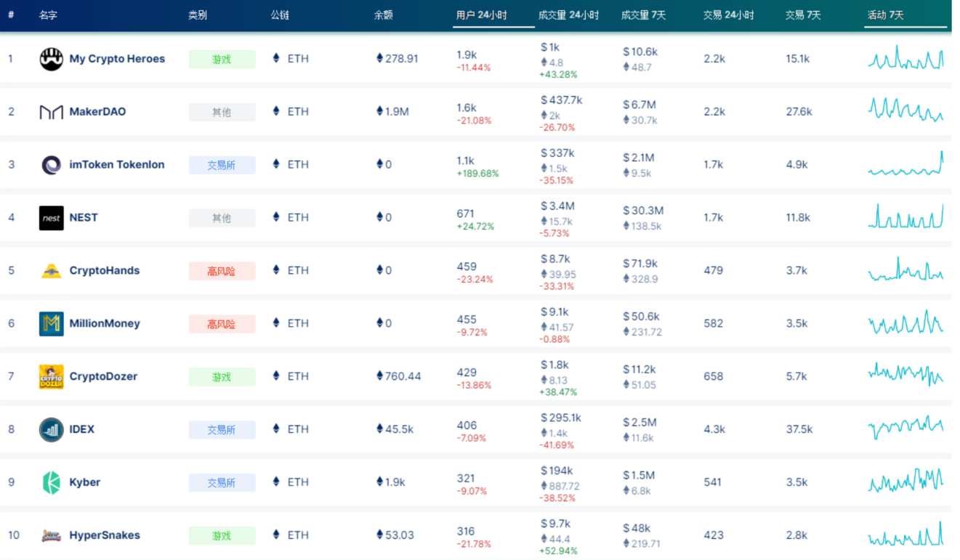Open My Crypto Heroes dapp link
The height and width of the screenshot is (560, 960).
(117, 59)
